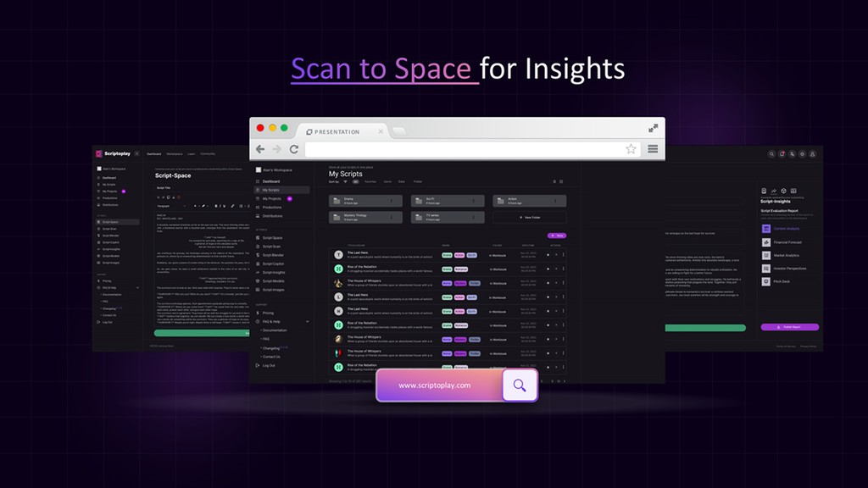Open the Action folder's three-dot menu

point(555,201)
